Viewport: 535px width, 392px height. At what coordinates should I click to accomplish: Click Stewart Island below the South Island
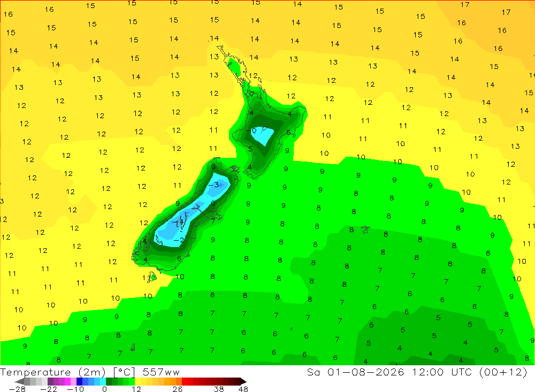152,278
